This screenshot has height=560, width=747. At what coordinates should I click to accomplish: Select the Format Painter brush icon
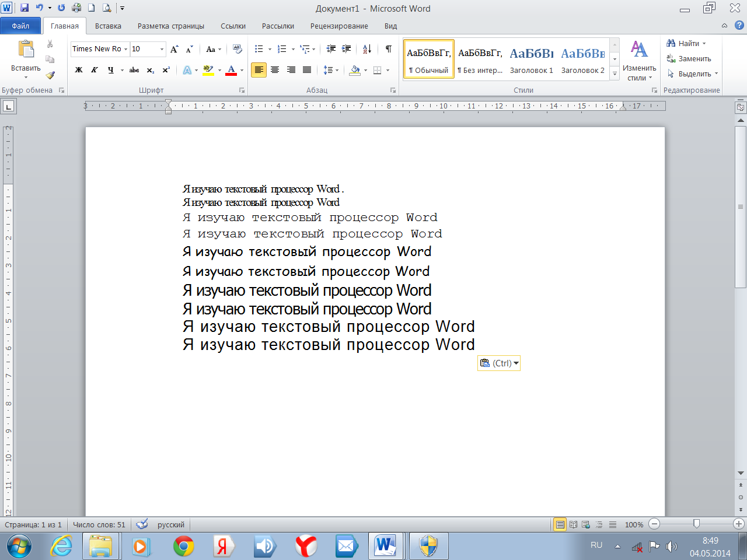[x=50, y=75]
